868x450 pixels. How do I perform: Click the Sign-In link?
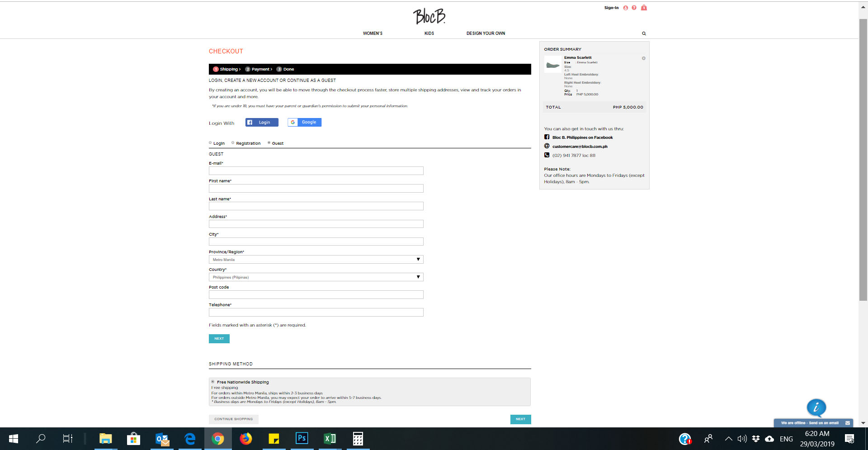[611, 8]
